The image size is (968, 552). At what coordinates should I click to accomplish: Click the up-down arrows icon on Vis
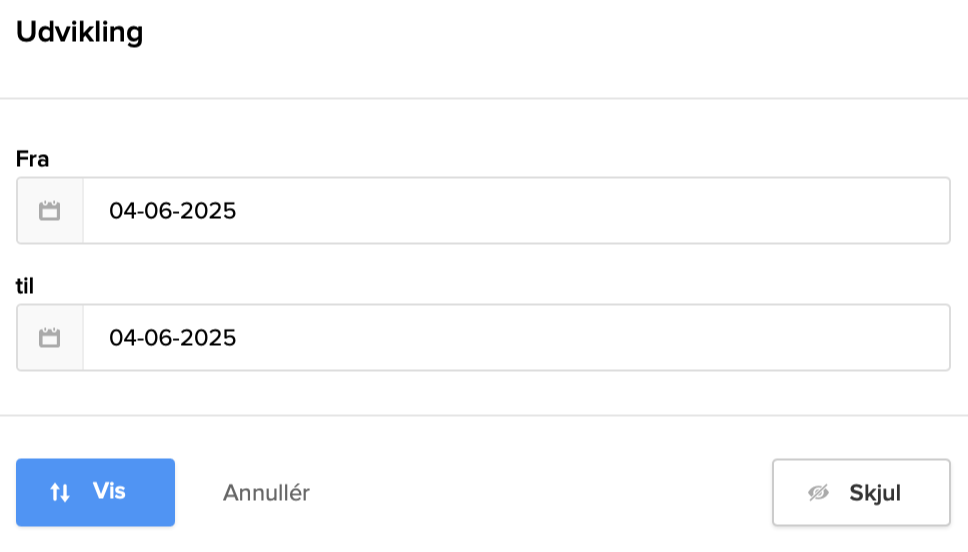click(60, 492)
